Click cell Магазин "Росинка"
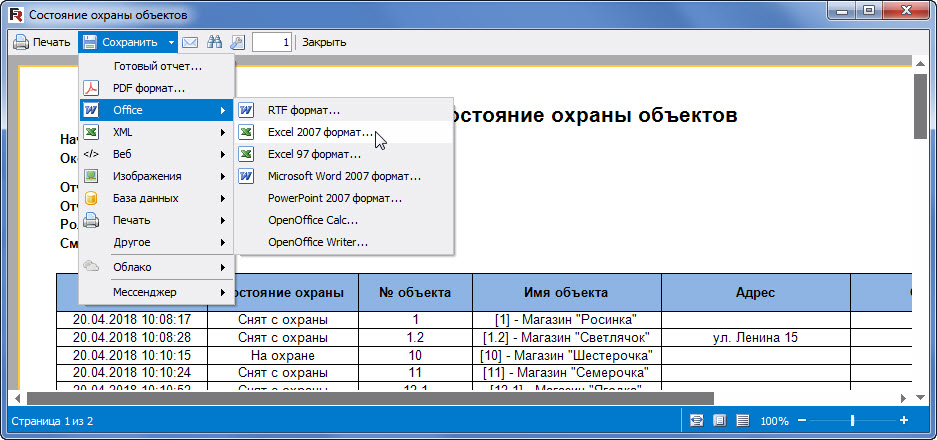Viewport: 937px width, 440px height. [567, 319]
